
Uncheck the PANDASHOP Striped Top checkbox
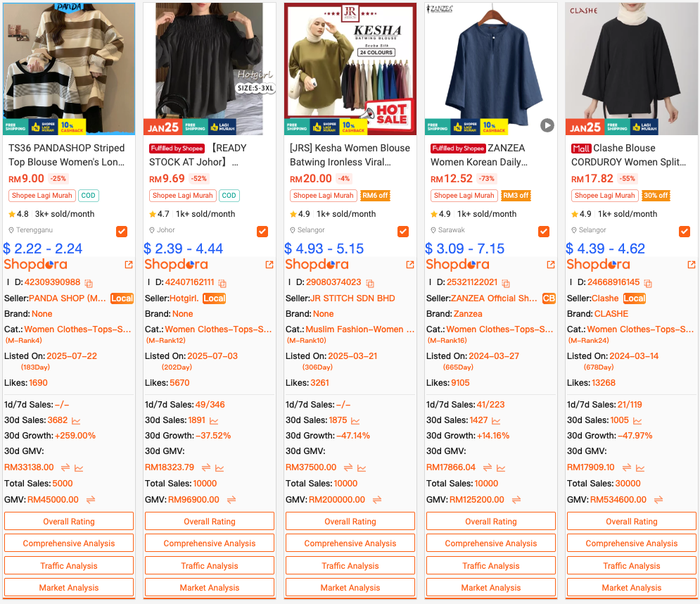pyautogui.click(x=122, y=232)
